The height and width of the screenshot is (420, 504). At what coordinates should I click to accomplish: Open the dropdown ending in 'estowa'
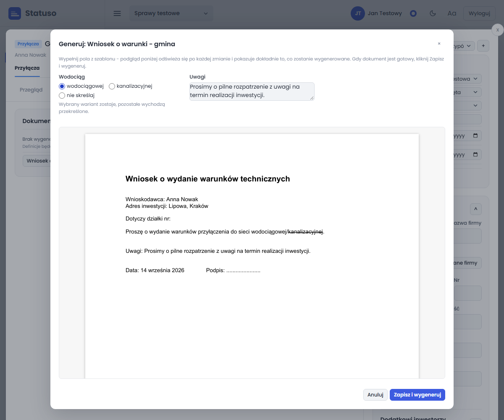(x=467, y=79)
